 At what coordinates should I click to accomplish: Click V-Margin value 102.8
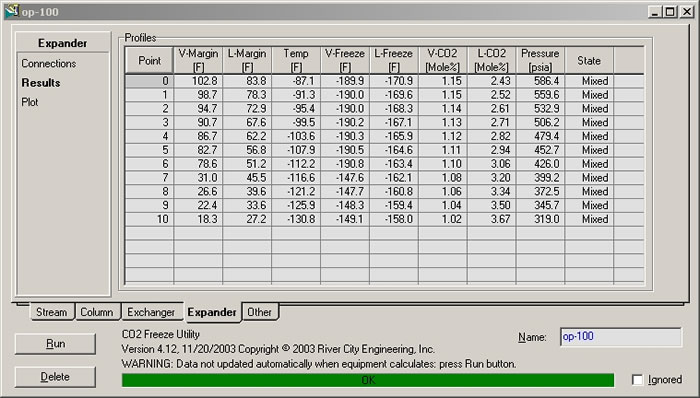pyautogui.click(x=198, y=81)
